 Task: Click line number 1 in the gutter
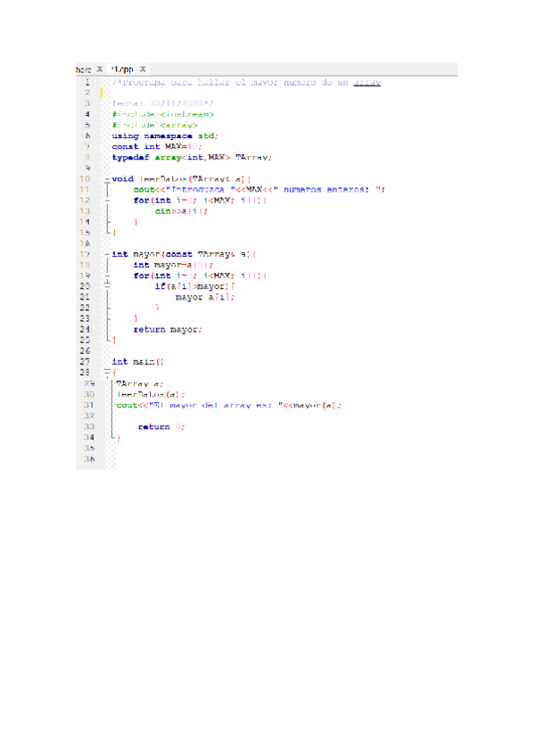tap(87, 82)
